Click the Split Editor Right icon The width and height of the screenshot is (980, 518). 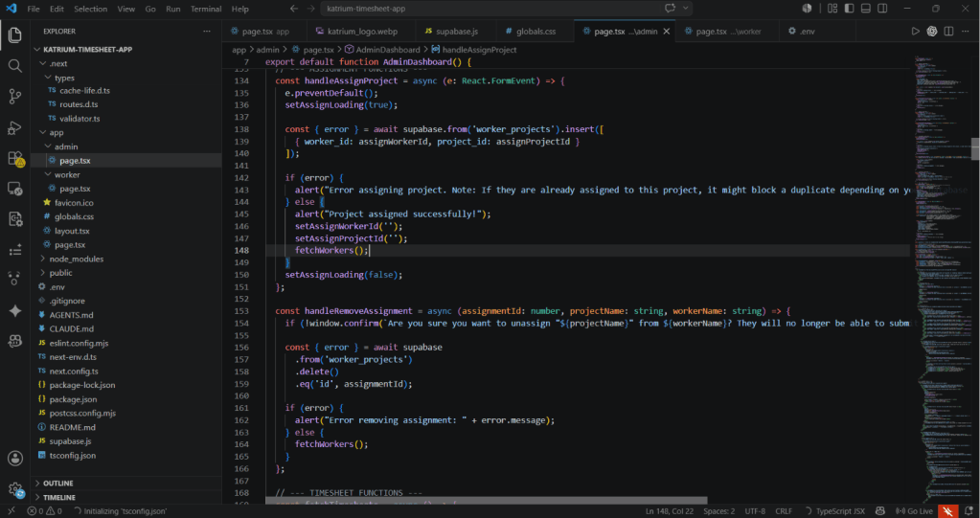(x=948, y=32)
